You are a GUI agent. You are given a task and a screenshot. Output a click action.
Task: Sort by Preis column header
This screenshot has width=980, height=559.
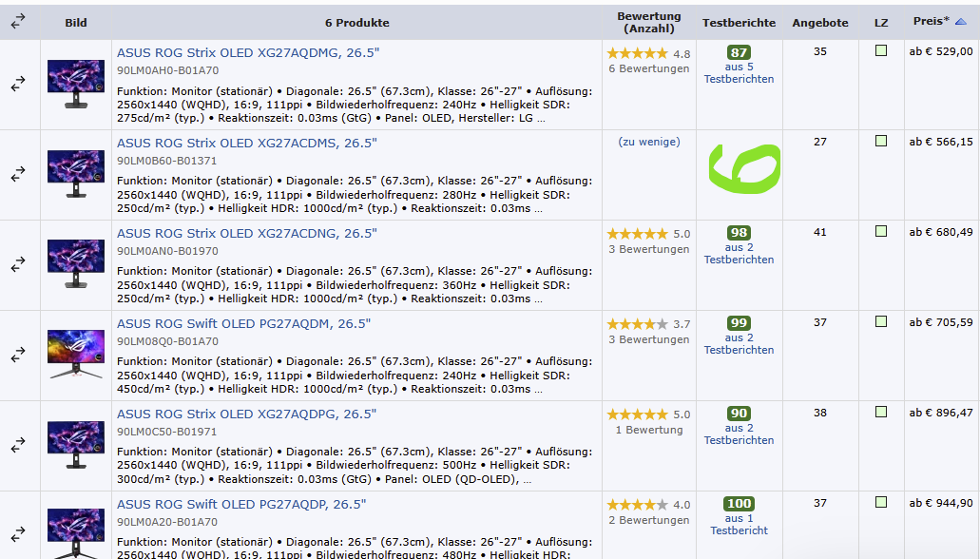(x=932, y=21)
